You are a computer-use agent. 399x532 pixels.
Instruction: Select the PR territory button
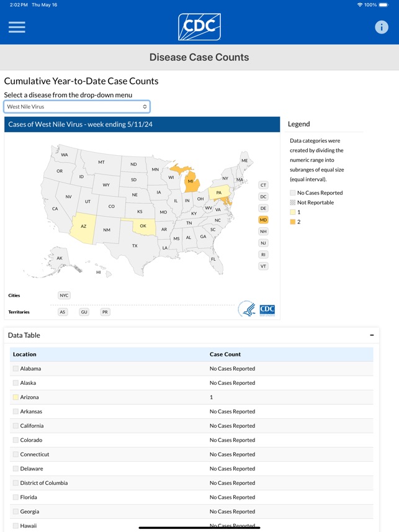tap(104, 312)
